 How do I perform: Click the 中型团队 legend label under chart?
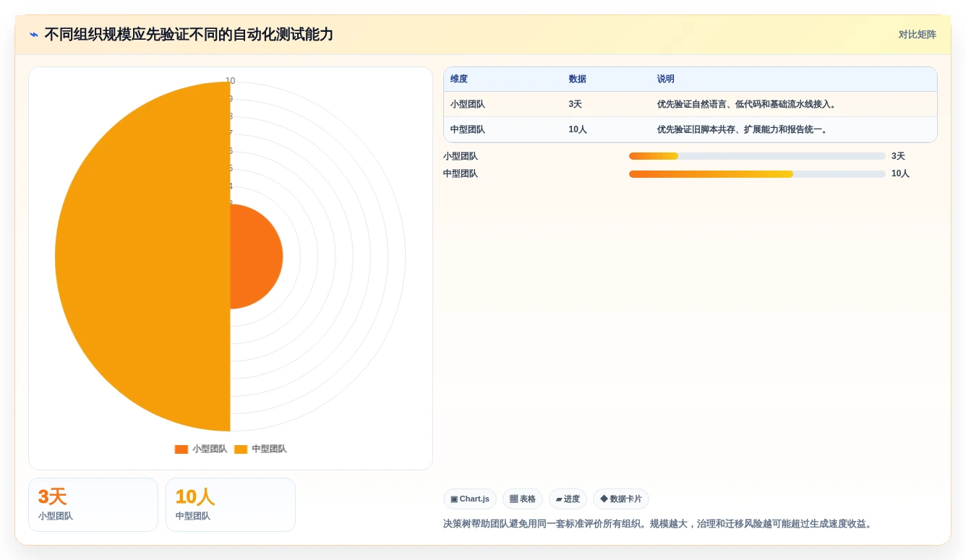269,449
